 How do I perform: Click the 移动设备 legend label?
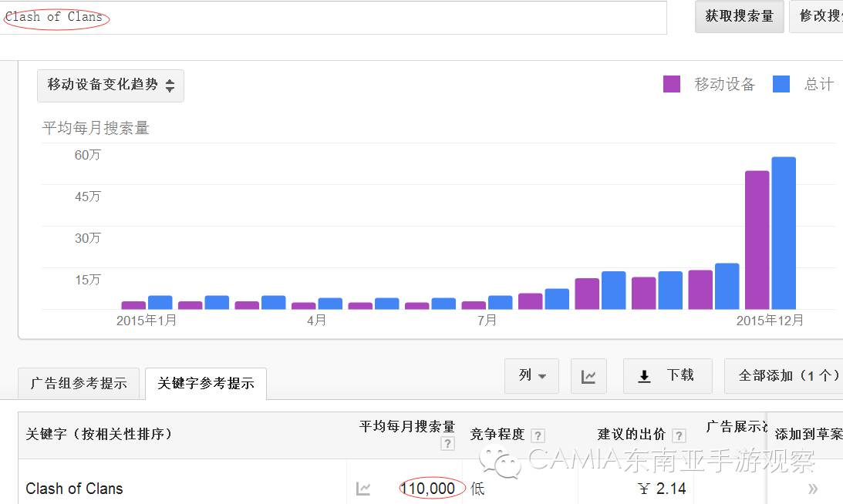[725, 84]
